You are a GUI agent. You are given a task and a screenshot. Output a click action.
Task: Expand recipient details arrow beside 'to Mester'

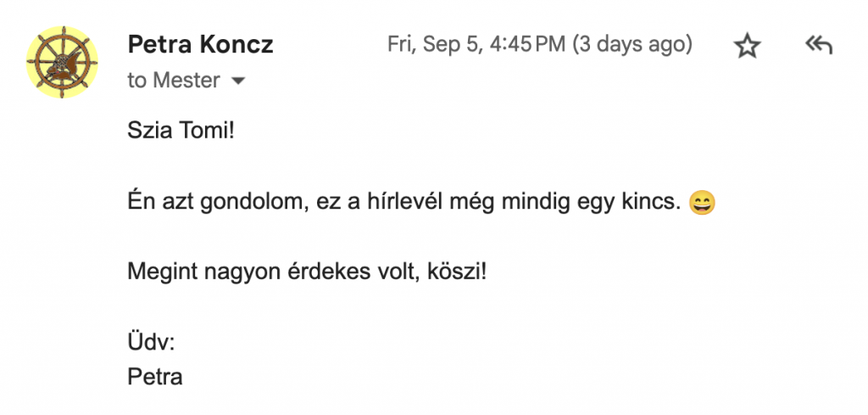pos(238,81)
